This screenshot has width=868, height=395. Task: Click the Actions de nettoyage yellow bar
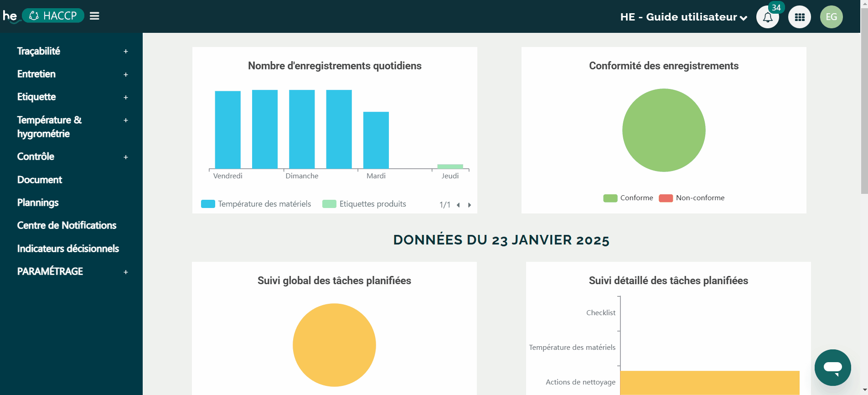(710, 383)
